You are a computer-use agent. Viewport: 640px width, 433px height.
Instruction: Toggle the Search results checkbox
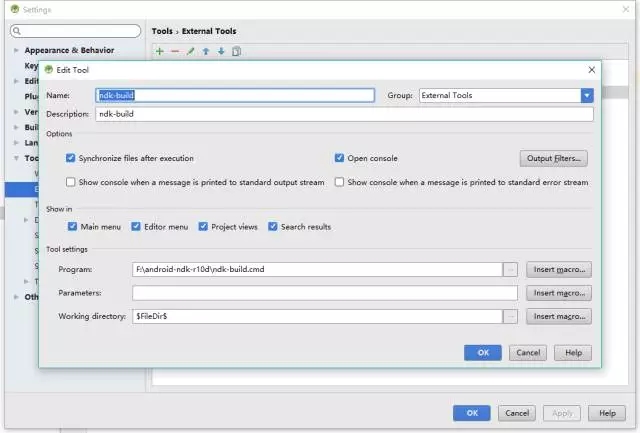tap(273, 226)
